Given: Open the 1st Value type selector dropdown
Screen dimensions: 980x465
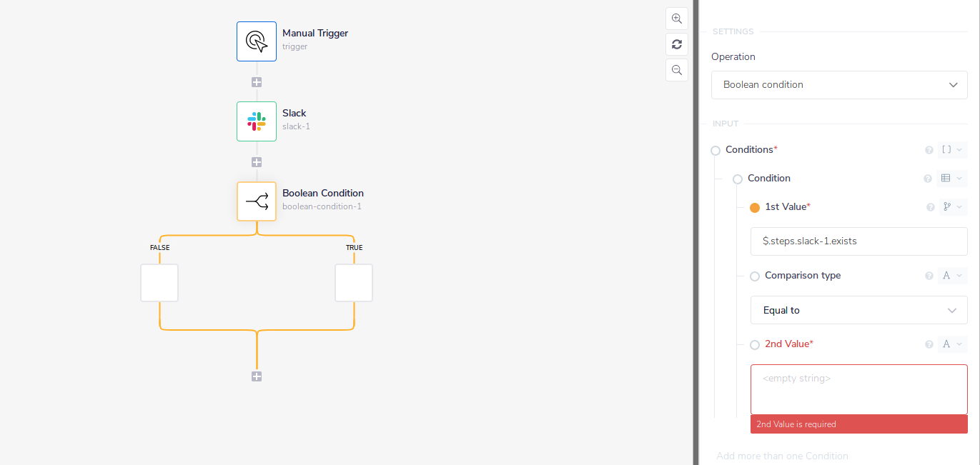Looking at the screenshot, I should (952, 207).
